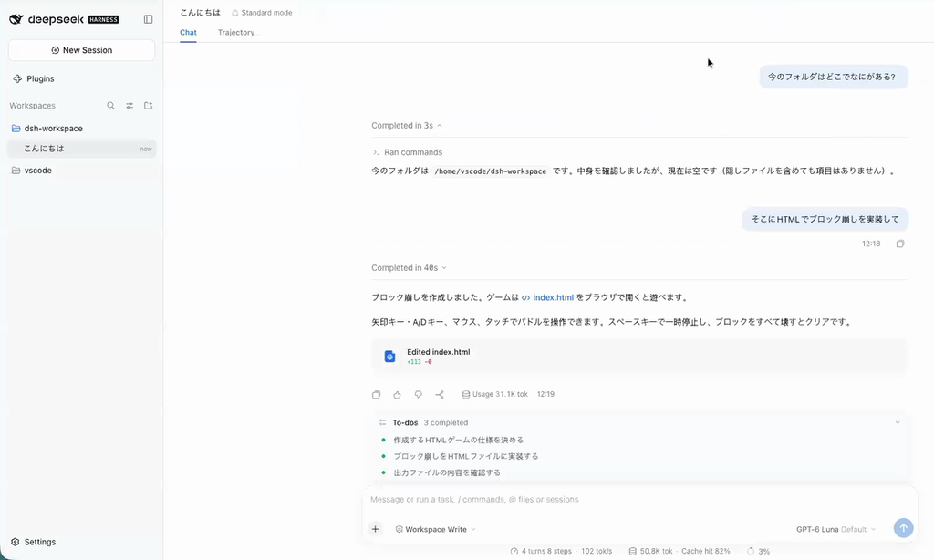Click the Edited index.html file icon

pyautogui.click(x=389, y=357)
